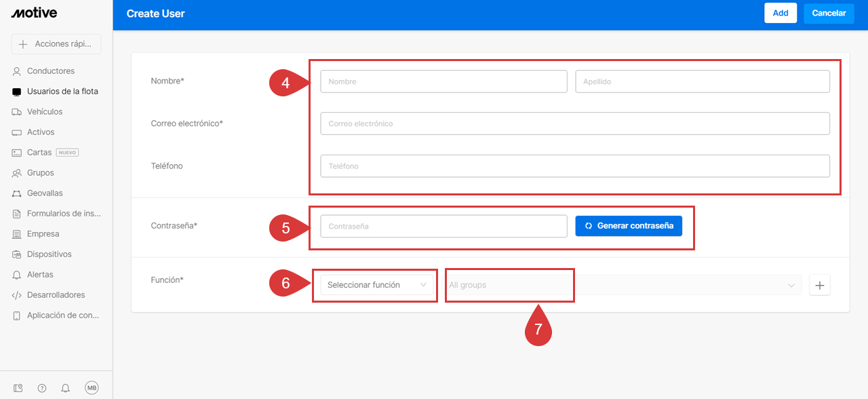Add another role with the plus button
The height and width of the screenshot is (399, 868).
[820, 286]
